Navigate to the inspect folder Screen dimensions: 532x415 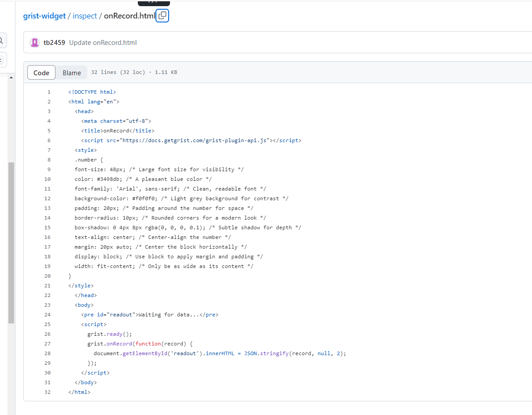pyautogui.click(x=85, y=16)
